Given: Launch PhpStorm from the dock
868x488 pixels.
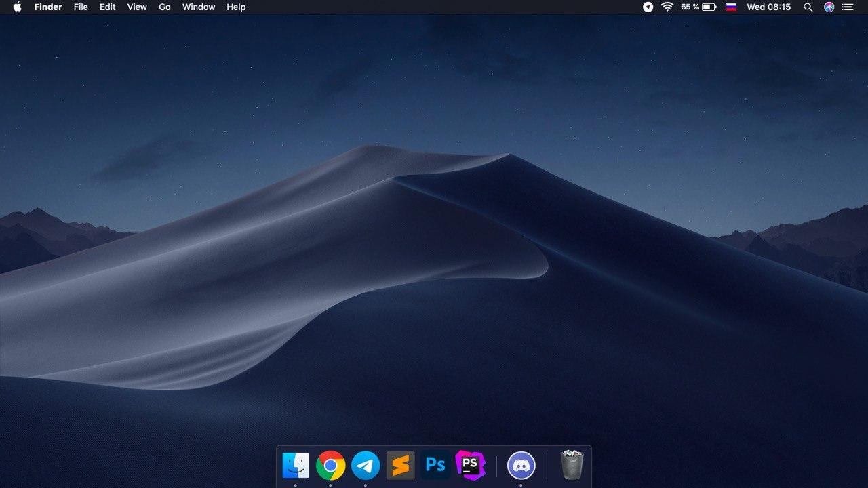Looking at the screenshot, I should (470, 465).
